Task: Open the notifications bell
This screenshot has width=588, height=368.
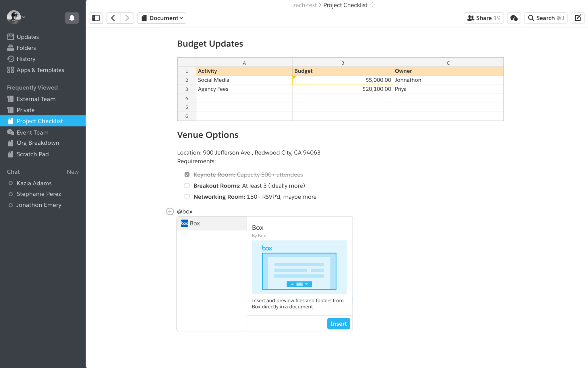Action: pyautogui.click(x=72, y=18)
